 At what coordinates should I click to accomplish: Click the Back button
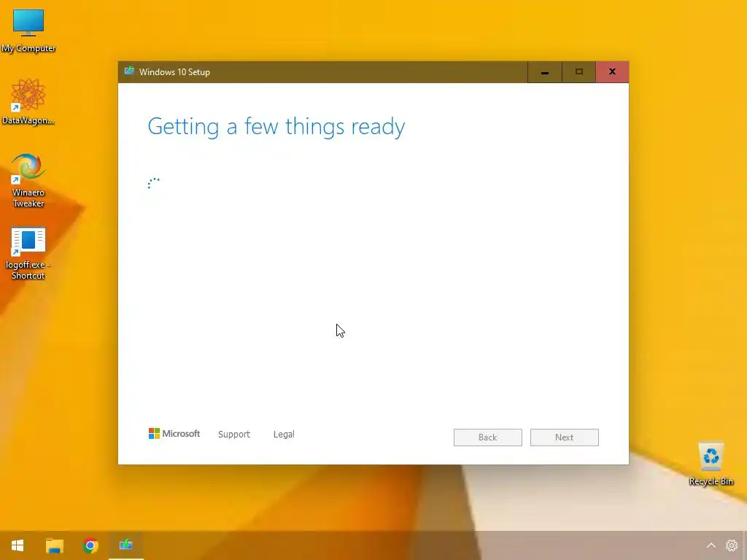488,437
